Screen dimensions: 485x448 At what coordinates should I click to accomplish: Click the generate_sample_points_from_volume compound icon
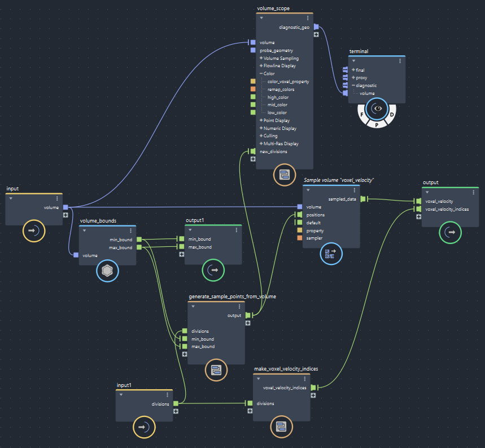pyautogui.click(x=216, y=370)
